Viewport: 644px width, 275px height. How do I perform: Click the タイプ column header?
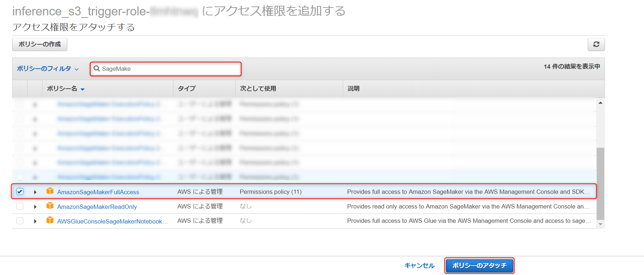187,89
